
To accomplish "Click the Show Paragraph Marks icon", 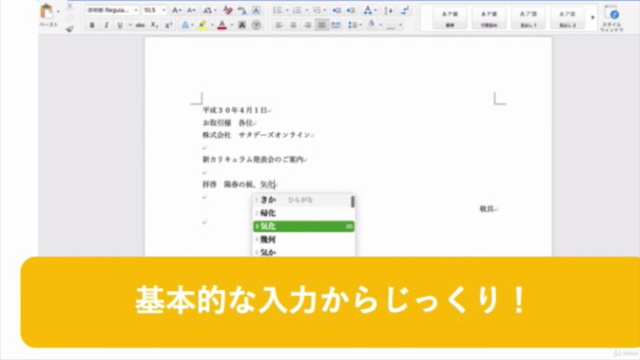I will click(x=405, y=10).
